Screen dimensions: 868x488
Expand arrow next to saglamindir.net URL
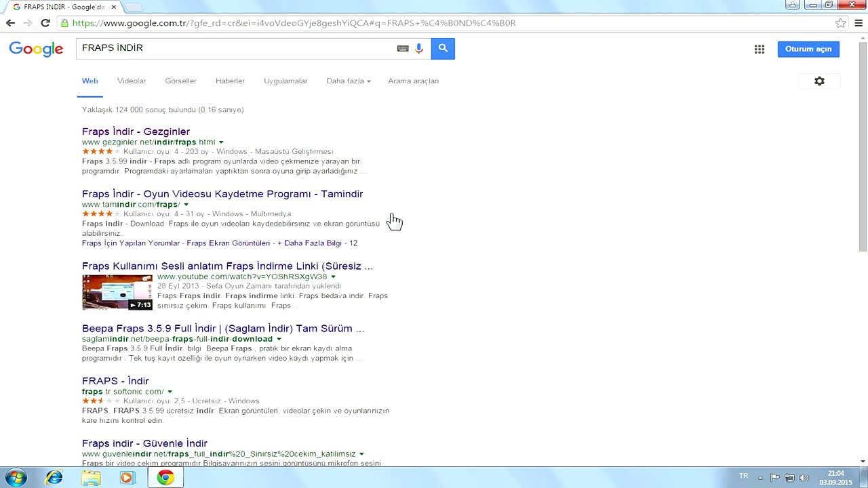pos(279,339)
